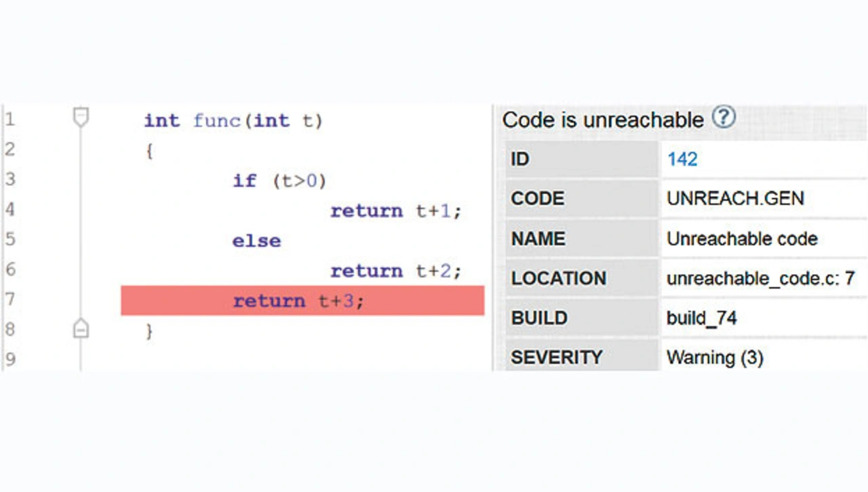Click the LOCATION label cell

[558, 278]
